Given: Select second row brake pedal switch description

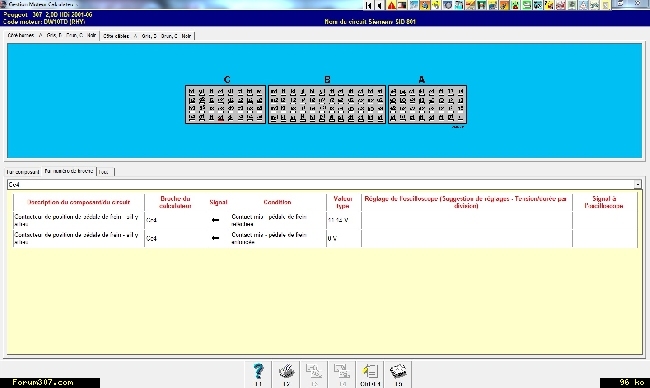Looking at the screenshot, I should coord(78,238).
